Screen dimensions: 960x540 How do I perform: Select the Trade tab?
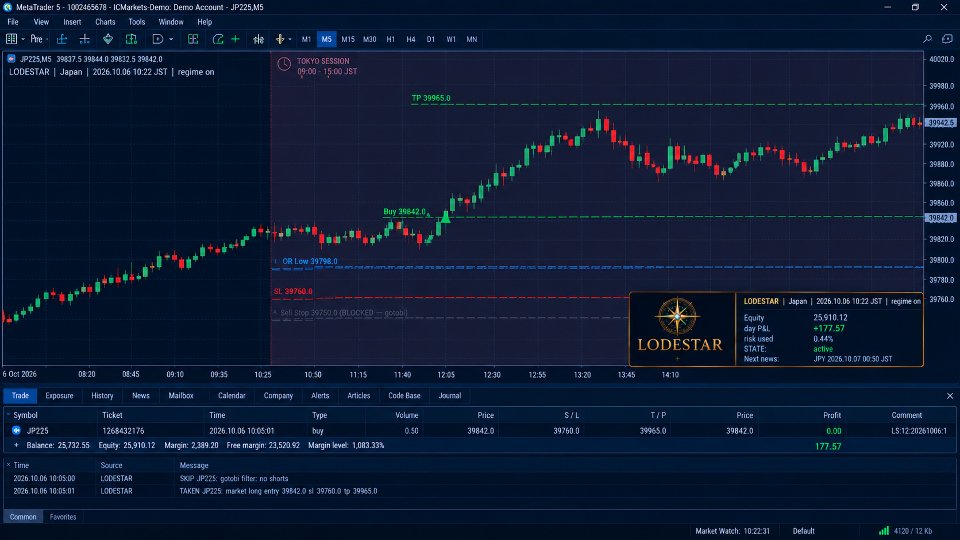pos(20,396)
